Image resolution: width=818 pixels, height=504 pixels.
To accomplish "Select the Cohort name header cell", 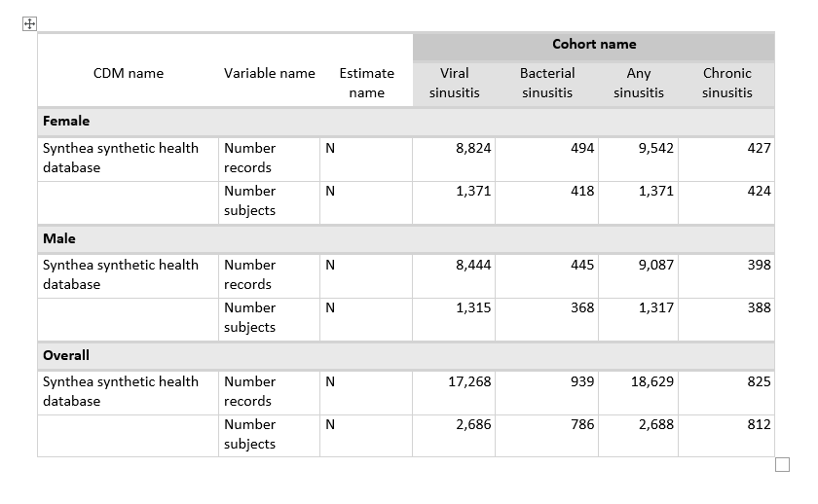I will click(593, 45).
